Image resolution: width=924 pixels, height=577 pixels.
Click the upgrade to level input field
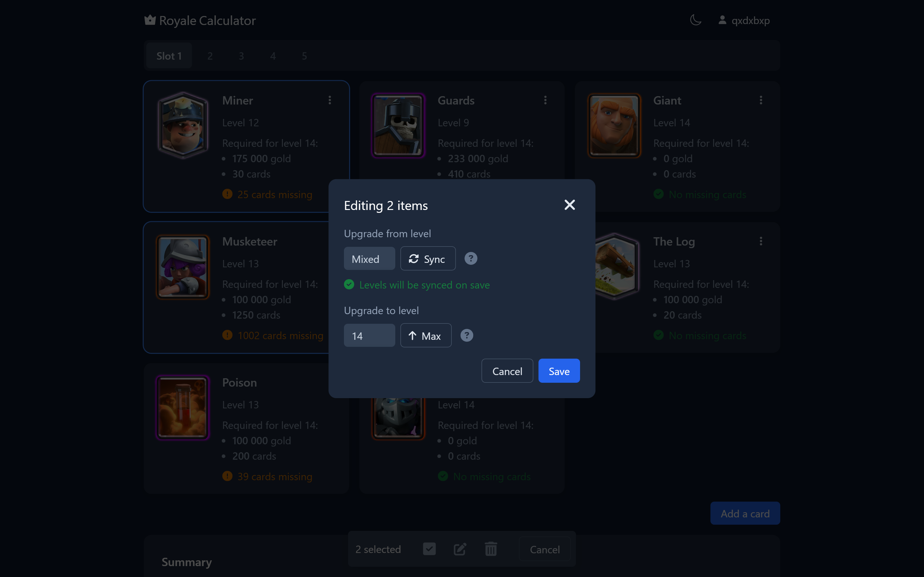pos(369,336)
